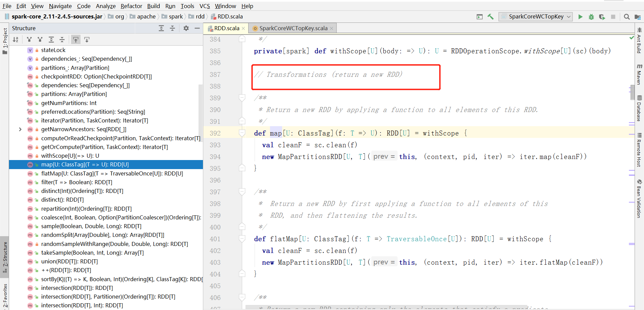Collapse the map method fold at line 392
The image size is (644, 310).
click(242, 133)
